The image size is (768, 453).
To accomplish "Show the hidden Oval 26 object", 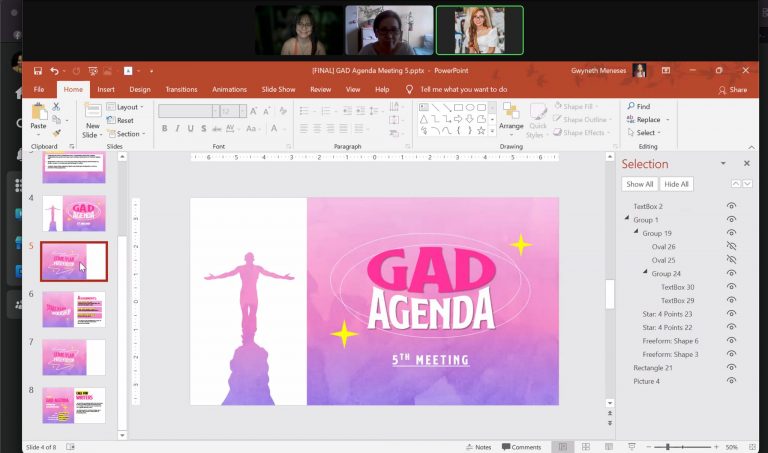I will [731, 246].
